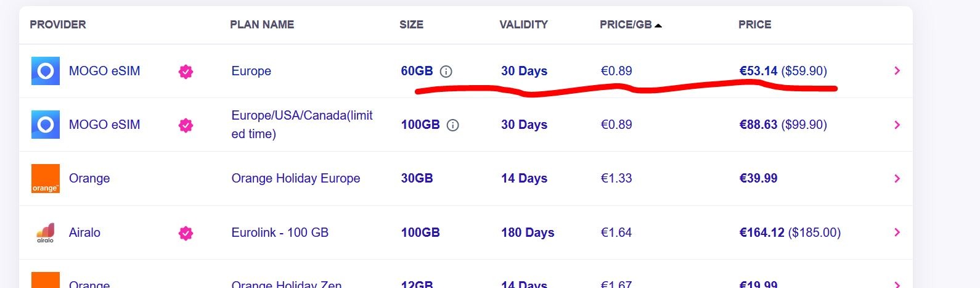
Task: Open the Orange Holiday Europe plan link
Action: click(296, 178)
